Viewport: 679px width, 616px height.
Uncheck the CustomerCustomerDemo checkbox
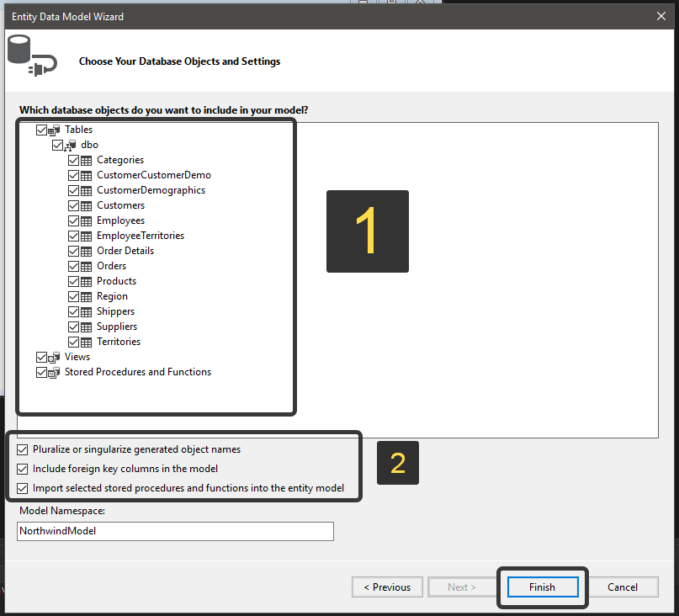click(73, 175)
